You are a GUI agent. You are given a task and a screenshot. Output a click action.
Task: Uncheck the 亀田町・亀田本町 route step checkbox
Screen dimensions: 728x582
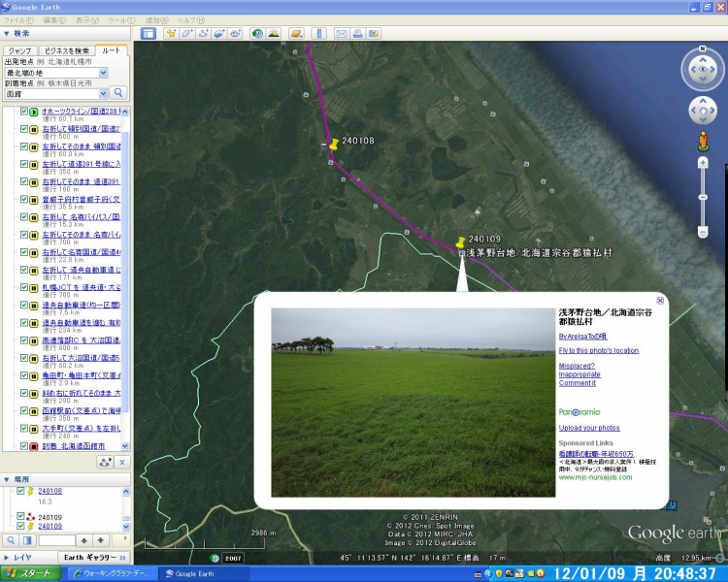pos(24,375)
